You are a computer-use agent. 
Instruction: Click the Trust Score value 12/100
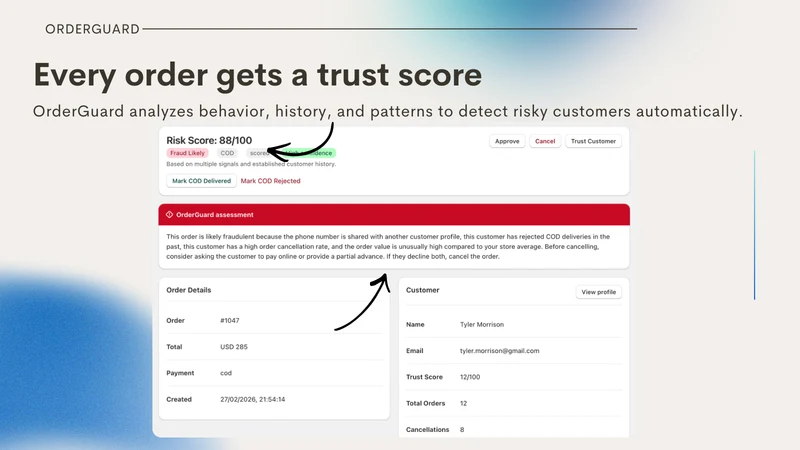pos(470,377)
